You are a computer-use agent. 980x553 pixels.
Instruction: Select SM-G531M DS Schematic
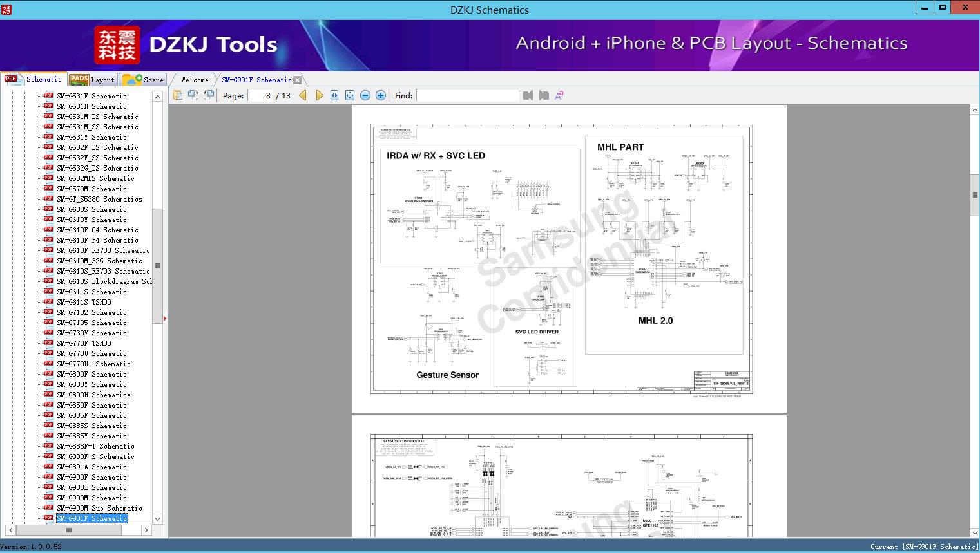point(97,117)
